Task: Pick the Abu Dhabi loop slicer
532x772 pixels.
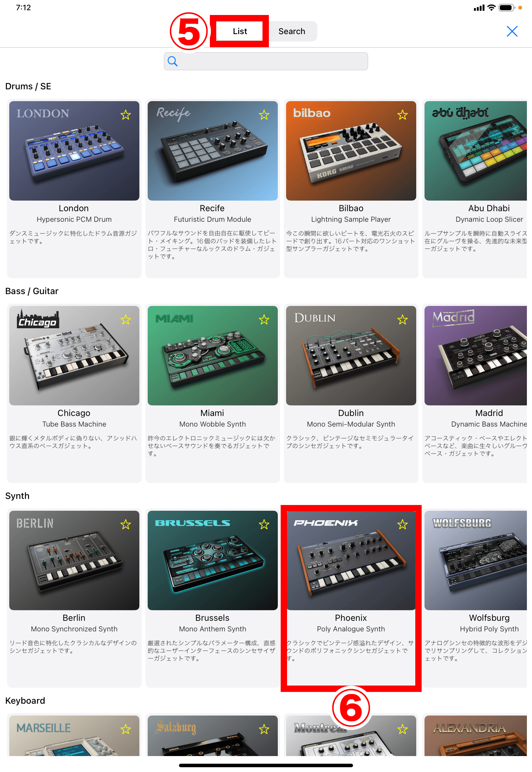Action: tap(477, 189)
